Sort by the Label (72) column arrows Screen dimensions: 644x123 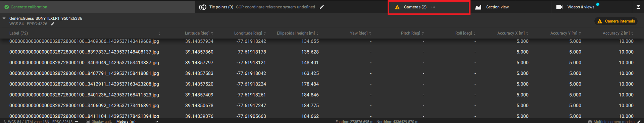[159, 33]
